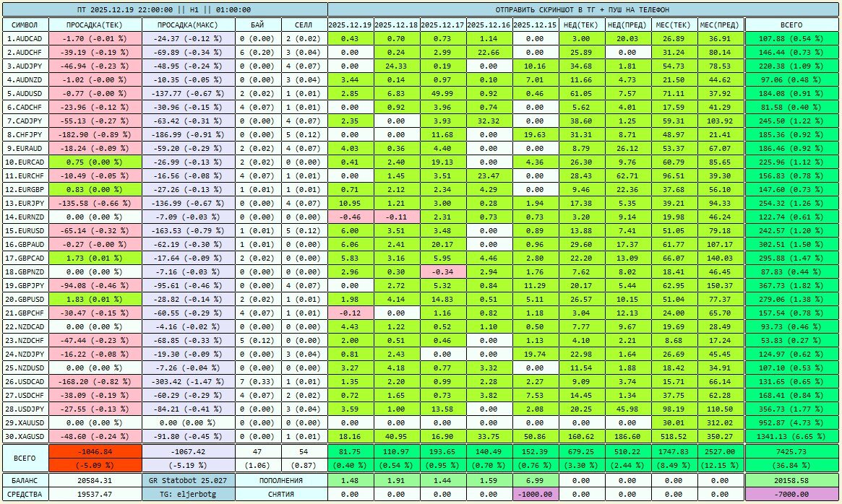This screenshot has width=842, height=504.
Task: Select the 22.NZDCAD symbol cell
Action: coord(25,326)
